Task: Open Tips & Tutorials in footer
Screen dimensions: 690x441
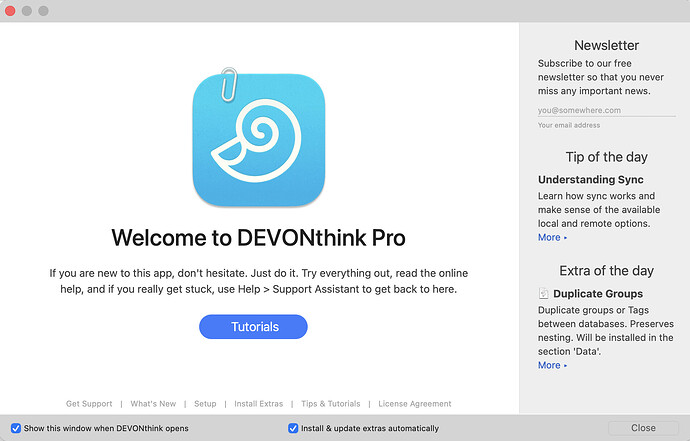Action: coord(330,404)
